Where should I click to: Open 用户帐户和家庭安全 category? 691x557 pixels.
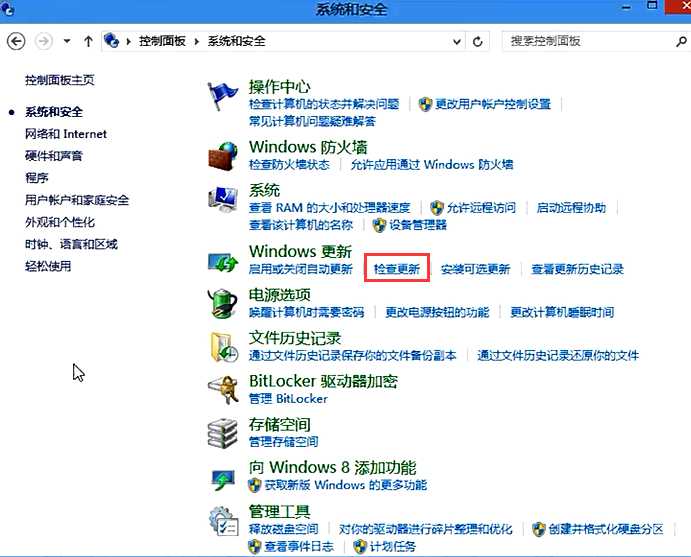pyautogui.click(x=77, y=200)
